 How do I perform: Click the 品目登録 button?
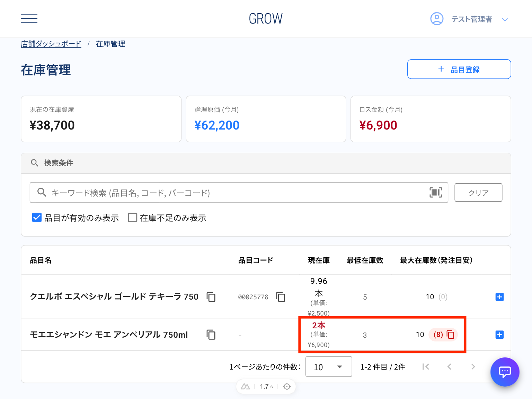pyautogui.click(x=459, y=69)
